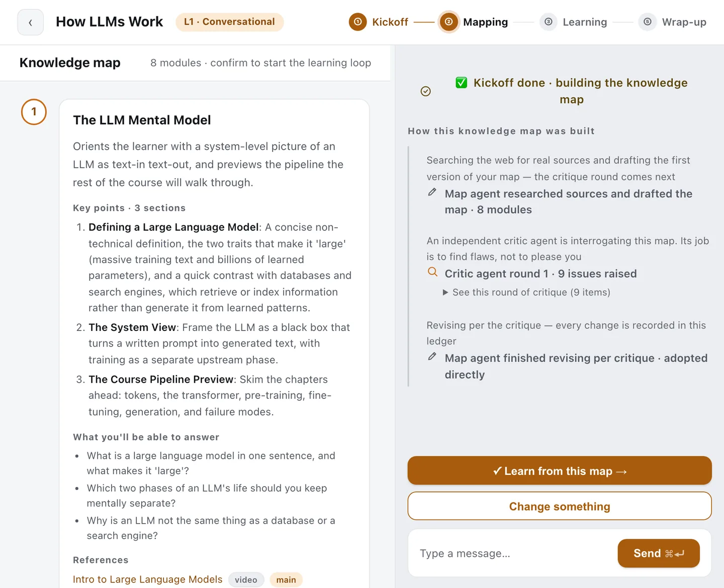
Task: Click the Send button
Action: coord(659,553)
